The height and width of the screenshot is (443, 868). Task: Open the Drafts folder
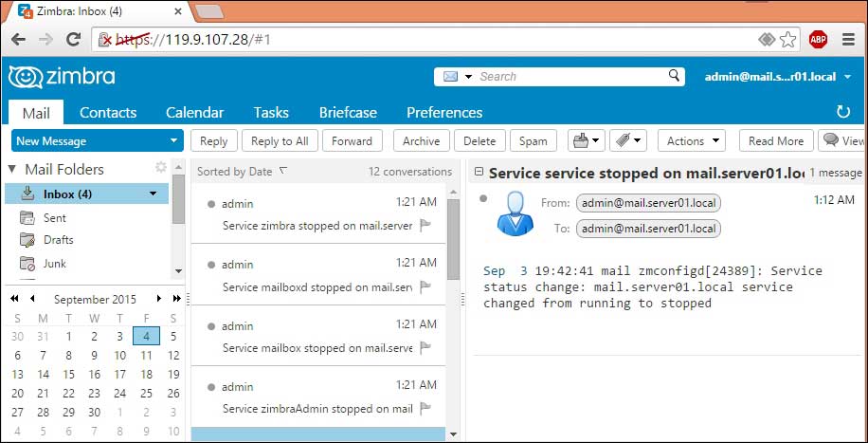coord(58,240)
